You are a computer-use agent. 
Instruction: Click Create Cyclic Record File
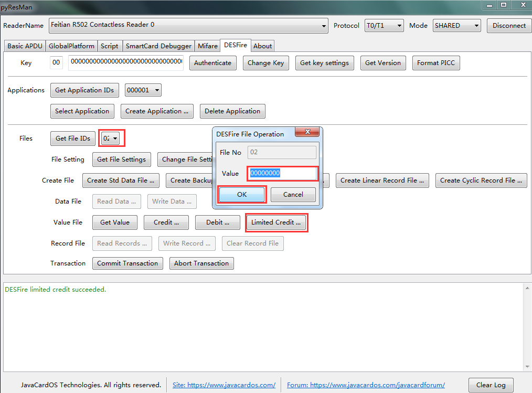pos(481,180)
